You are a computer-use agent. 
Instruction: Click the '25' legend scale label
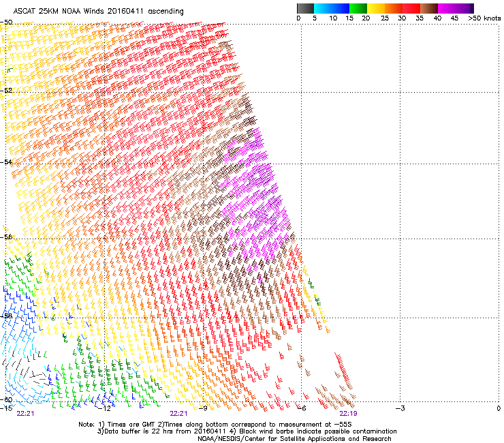[x=385, y=18]
